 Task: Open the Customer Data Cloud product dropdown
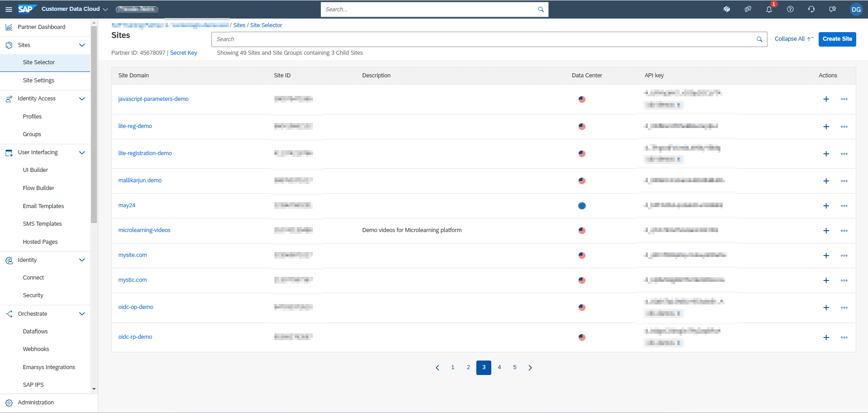(75, 9)
